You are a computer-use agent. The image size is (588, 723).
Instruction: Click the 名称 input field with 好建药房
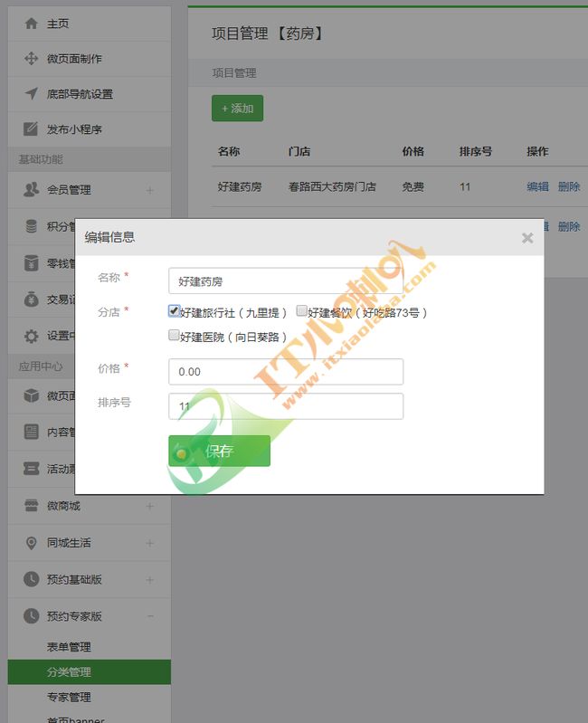[x=286, y=281]
